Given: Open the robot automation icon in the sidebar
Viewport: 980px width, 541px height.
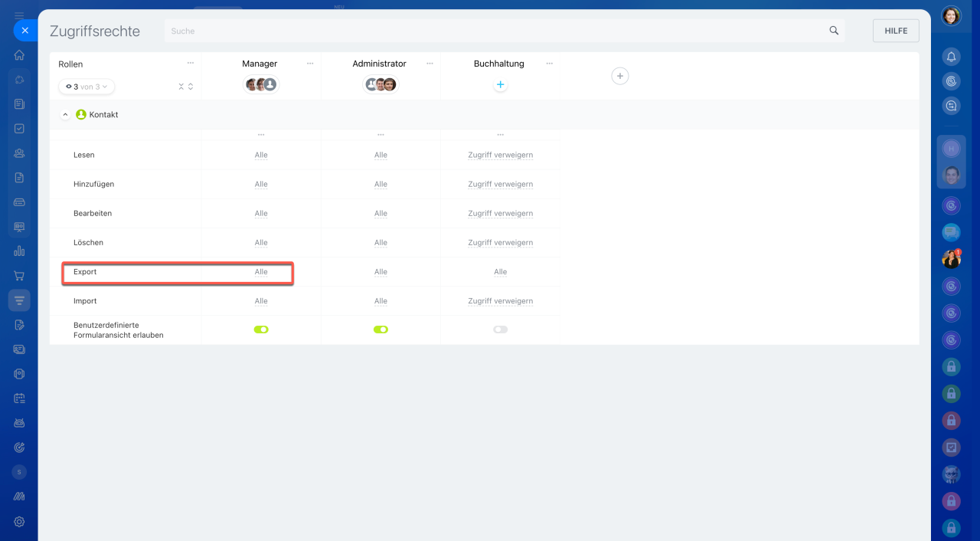Looking at the screenshot, I should point(19,423).
